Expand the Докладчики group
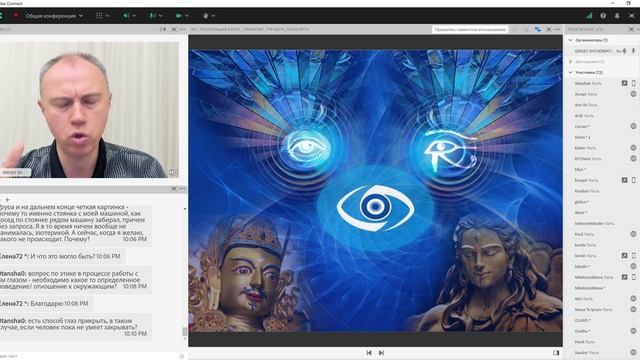 tap(571, 62)
